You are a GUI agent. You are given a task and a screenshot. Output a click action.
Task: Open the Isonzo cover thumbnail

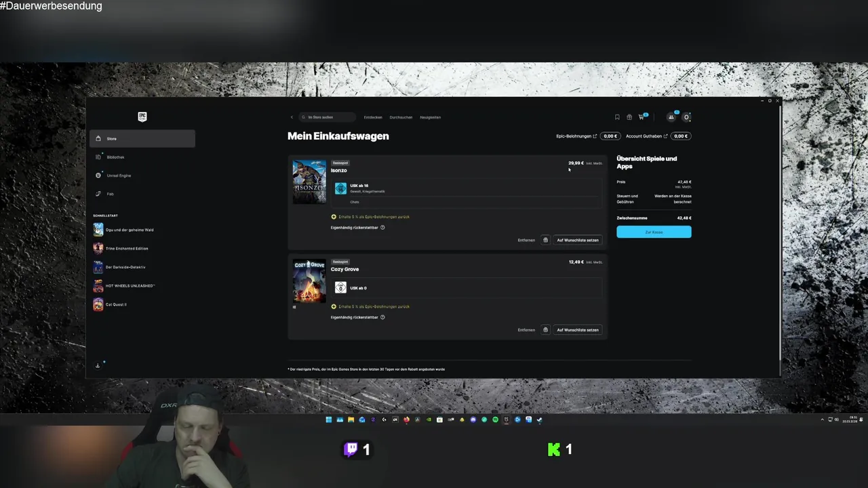pos(309,182)
